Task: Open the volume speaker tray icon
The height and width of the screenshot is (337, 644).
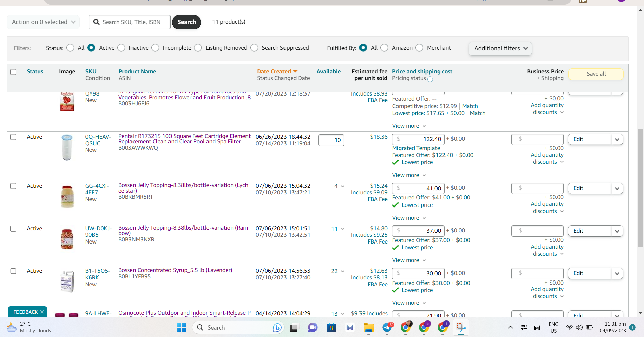Action: pyautogui.click(x=579, y=327)
